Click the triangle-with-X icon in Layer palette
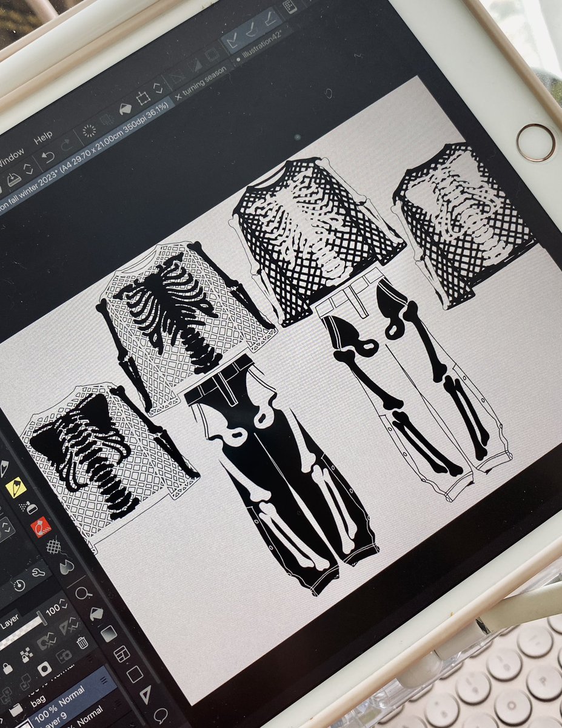Image resolution: width=562 pixels, height=728 pixels. click(68, 625)
